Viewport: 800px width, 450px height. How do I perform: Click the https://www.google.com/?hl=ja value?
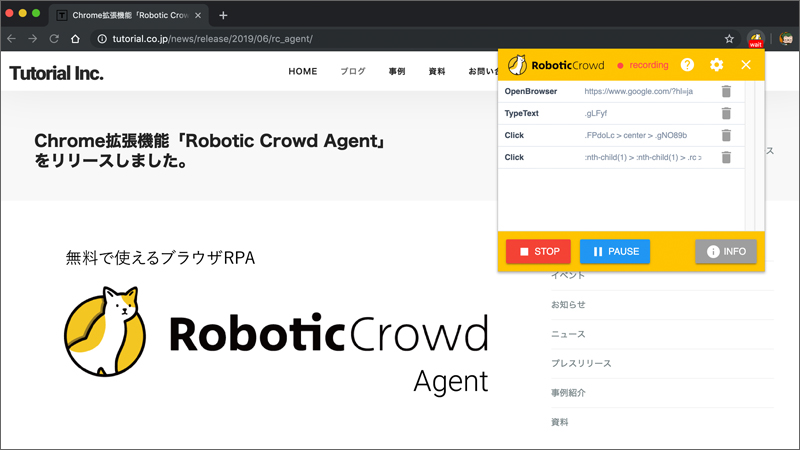pos(638,91)
